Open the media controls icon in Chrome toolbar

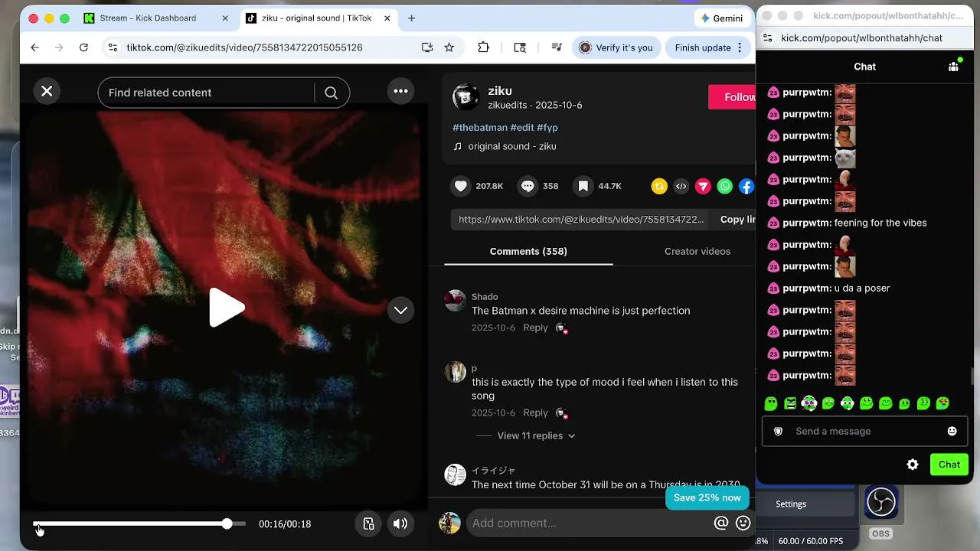coord(557,47)
